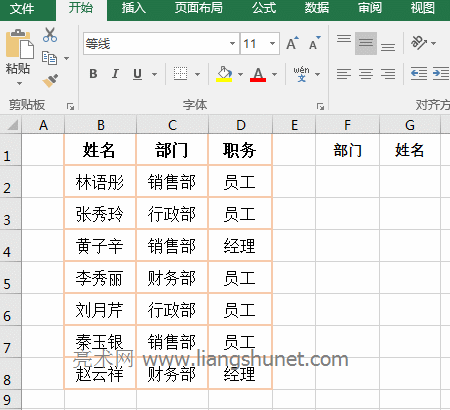Decrease font size with small A
The image size is (450, 410).
pos(314,43)
